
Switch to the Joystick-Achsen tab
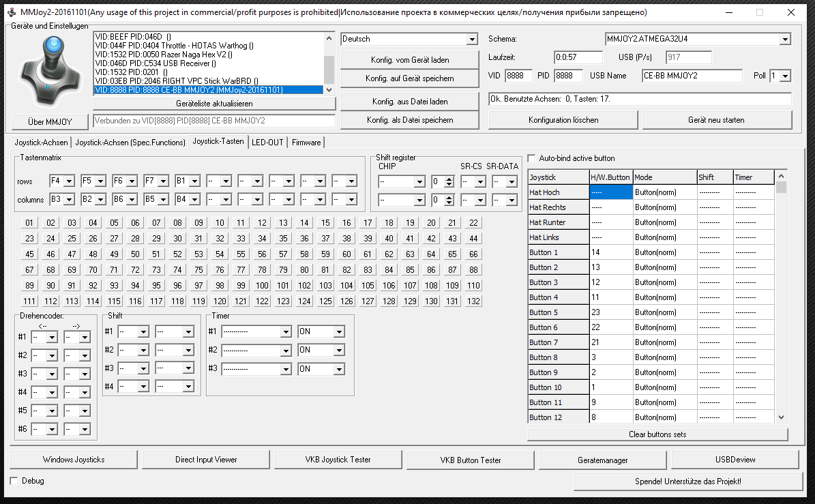pyautogui.click(x=42, y=143)
